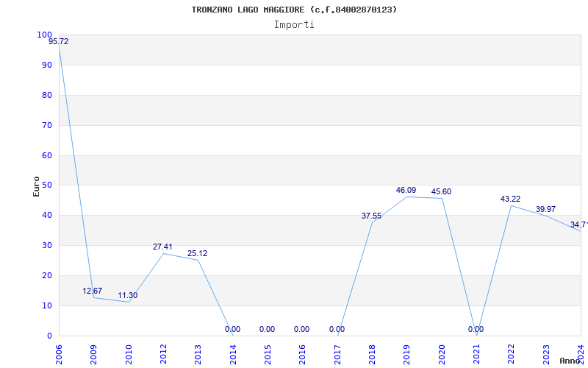Click the x-axis year 2017
588x368 pixels.
tap(337, 355)
